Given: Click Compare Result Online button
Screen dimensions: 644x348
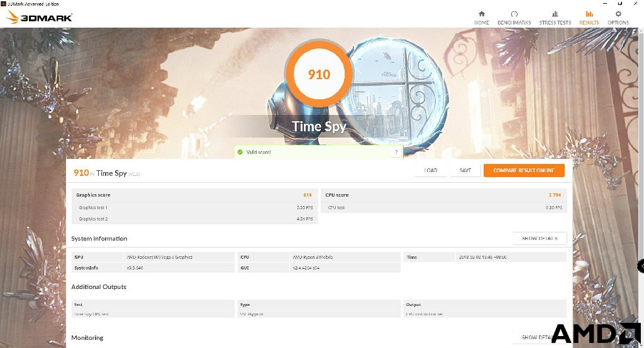Looking at the screenshot, I should [524, 170].
